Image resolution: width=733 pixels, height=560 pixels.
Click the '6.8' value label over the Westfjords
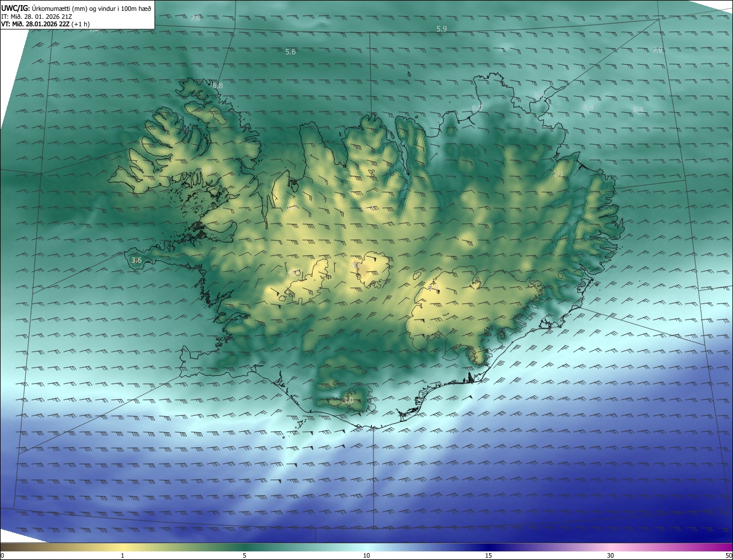(218, 86)
